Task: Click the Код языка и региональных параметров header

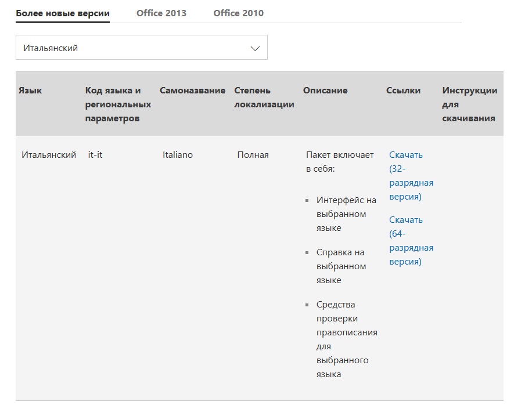Action: tap(118, 104)
